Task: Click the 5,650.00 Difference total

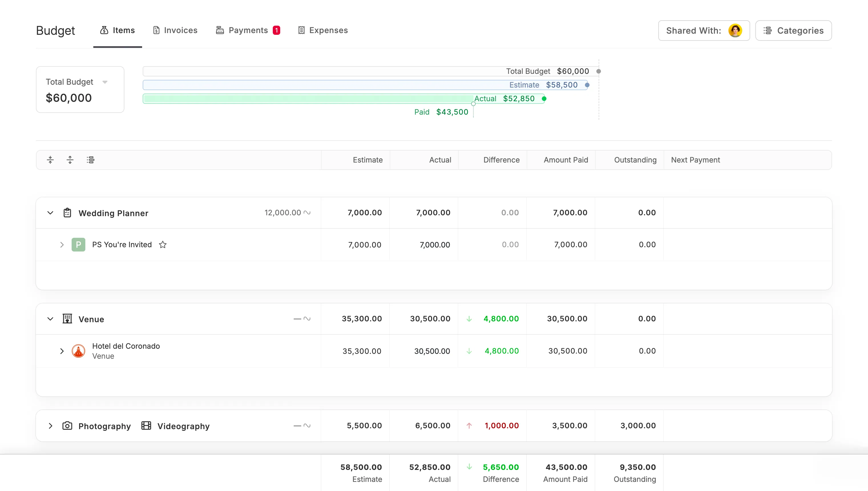Action: coord(501,467)
